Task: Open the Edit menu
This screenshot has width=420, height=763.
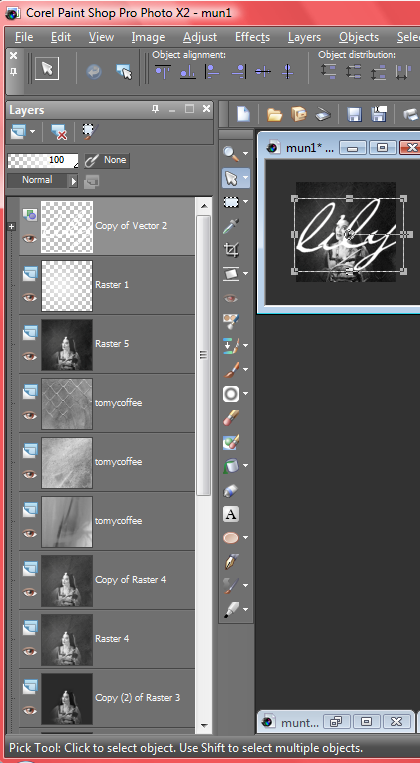Action: pyautogui.click(x=61, y=37)
